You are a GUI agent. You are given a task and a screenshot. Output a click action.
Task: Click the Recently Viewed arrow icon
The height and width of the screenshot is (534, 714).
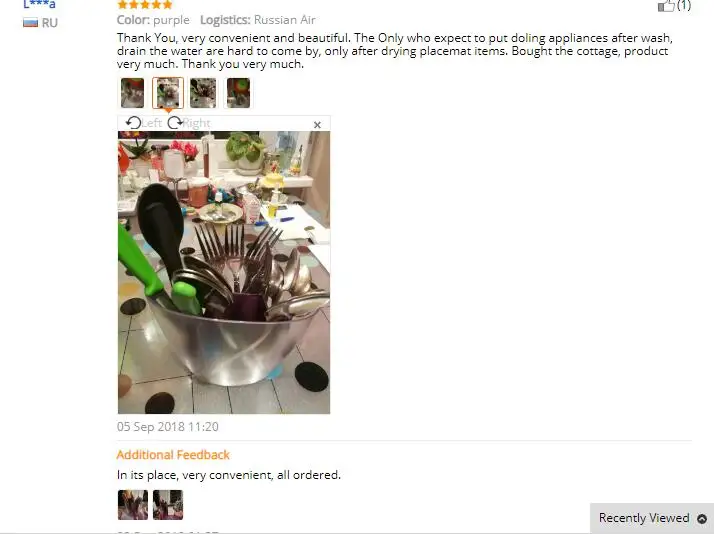click(702, 519)
